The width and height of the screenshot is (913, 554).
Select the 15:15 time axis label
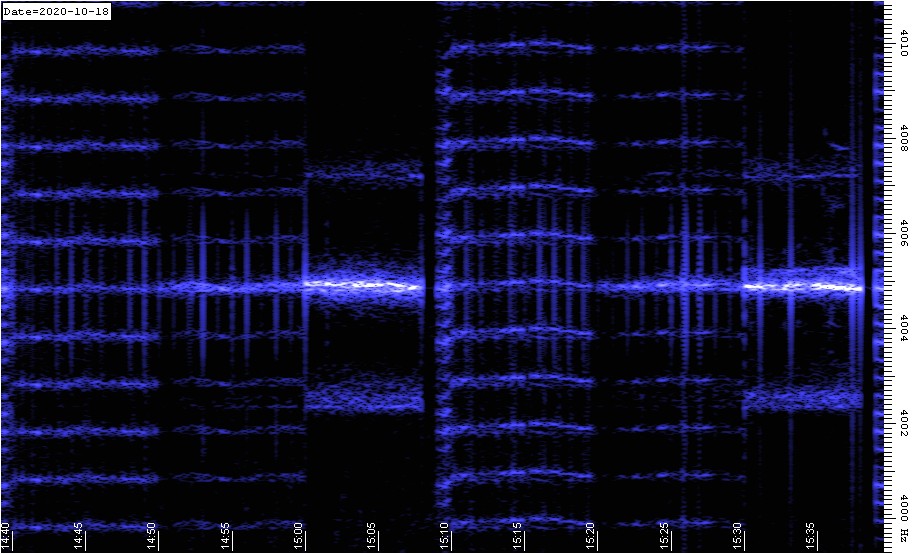(519, 534)
